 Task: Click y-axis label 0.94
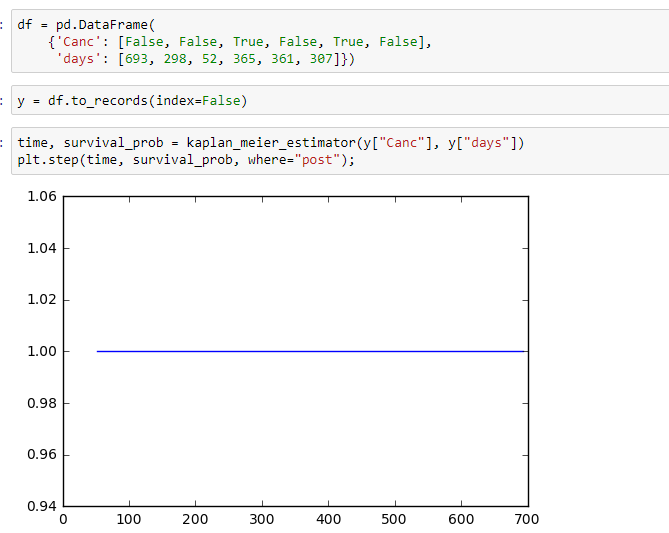point(42,506)
